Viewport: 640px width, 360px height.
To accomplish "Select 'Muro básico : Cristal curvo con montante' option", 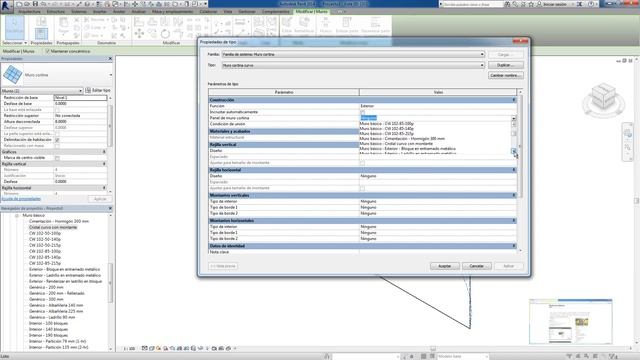I will point(396,144).
